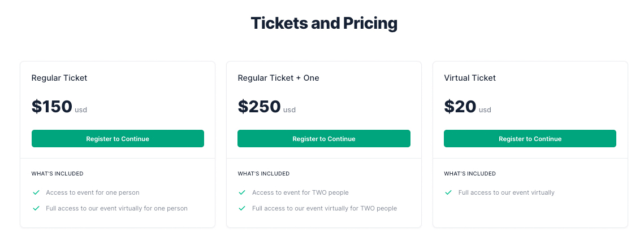
Task: Click the Tickets and Pricing heading
Action: point(324,23)
